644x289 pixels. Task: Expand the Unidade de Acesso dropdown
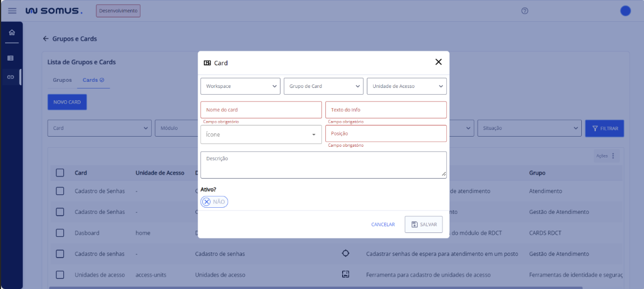click(407, 86)
